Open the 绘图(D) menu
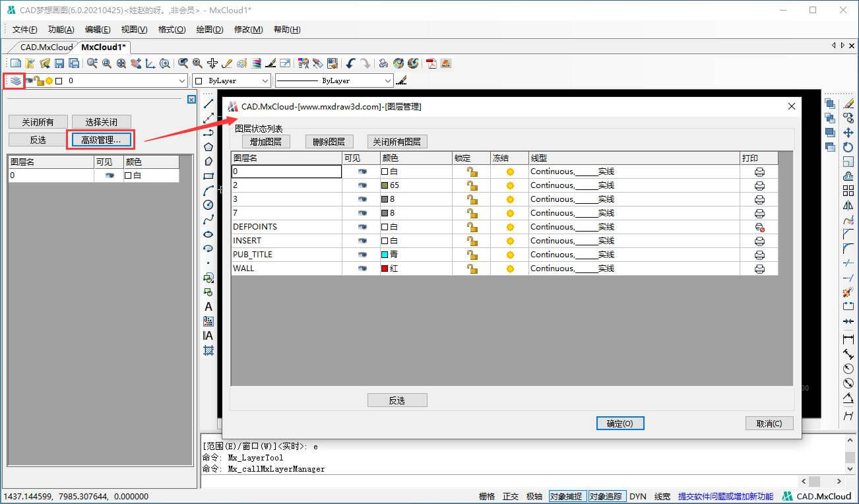Viewport: 859px width, 504px height. [210, 30]
